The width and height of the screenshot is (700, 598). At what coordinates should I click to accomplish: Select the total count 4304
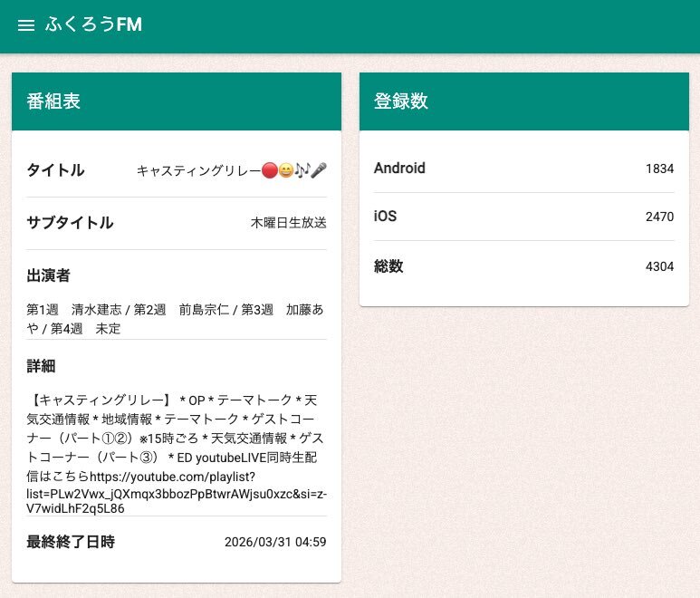pos(659,266)
